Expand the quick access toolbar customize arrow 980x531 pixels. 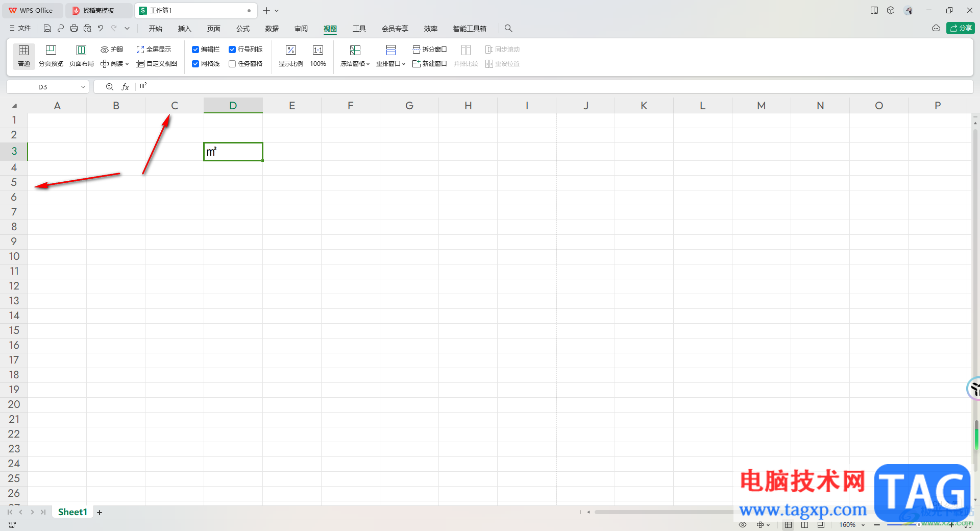[127, 29]
